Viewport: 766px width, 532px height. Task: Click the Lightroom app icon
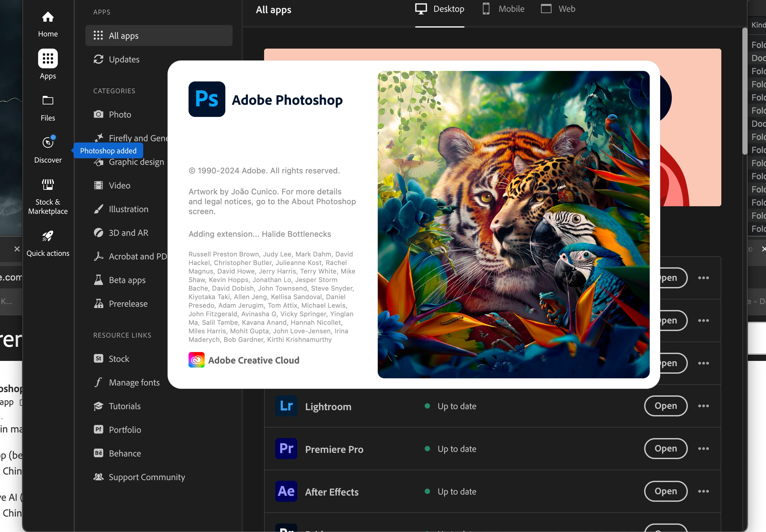point(286,406)
